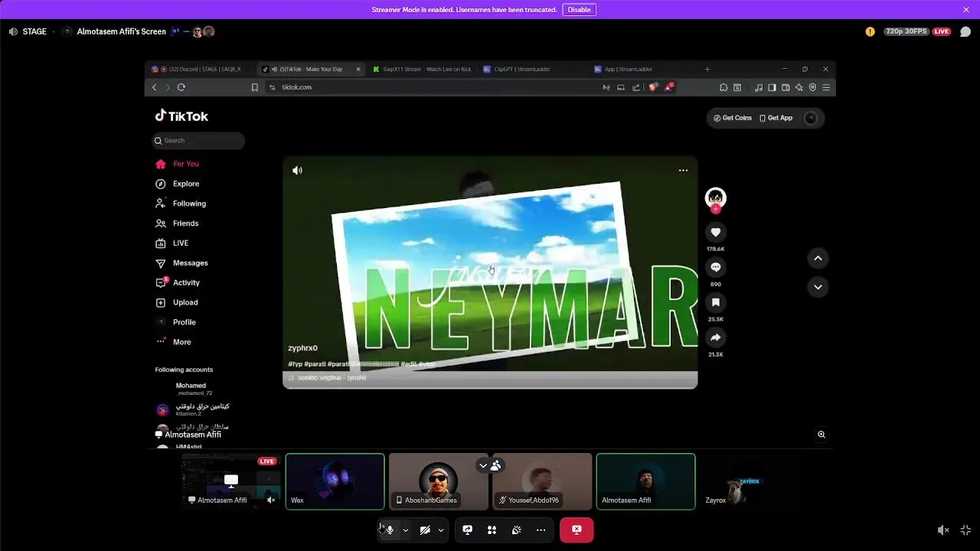Screen dimensions: 980x551
Task: Open the For You feed
Action: point(177,164)
